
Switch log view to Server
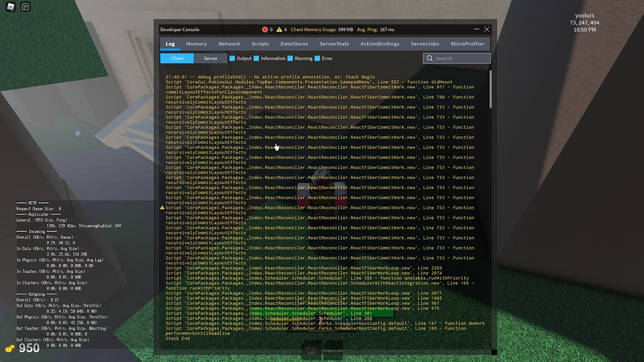(x=210, y=58)
